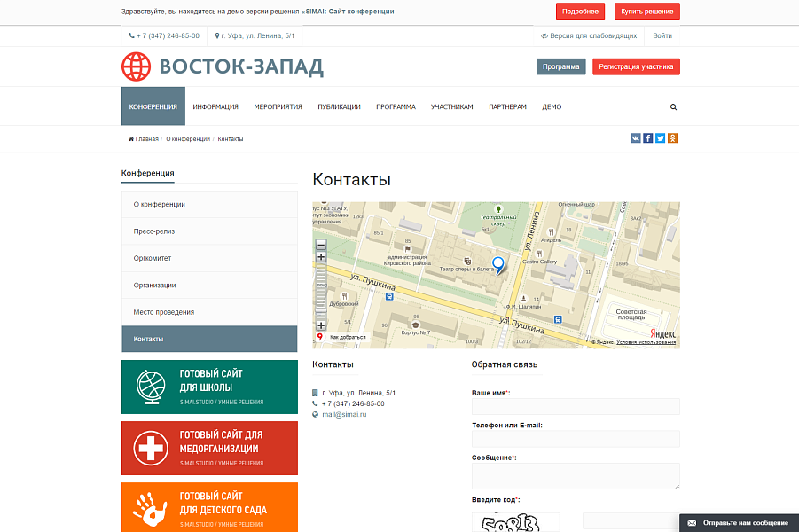Expand the «Участникам» menu
The image size is (799, 532).
[454, 106]
